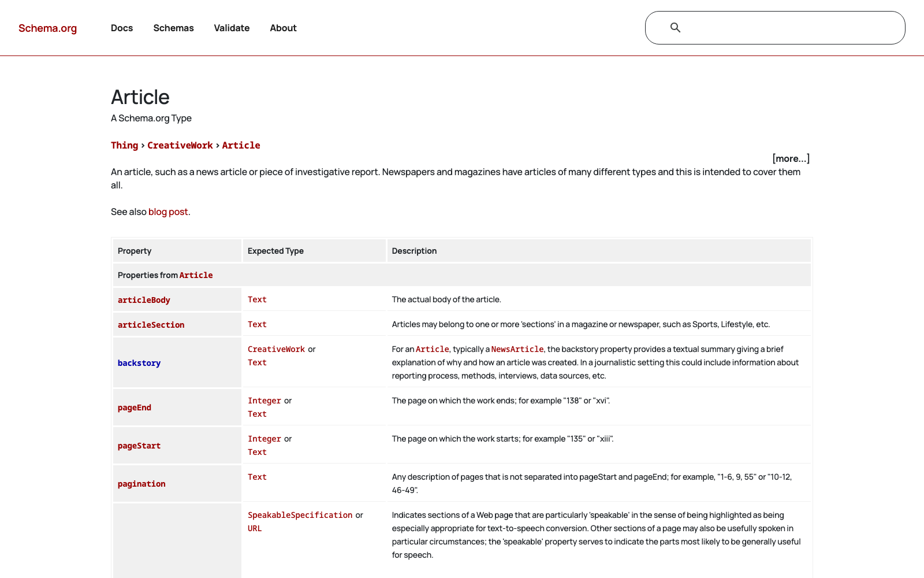Open the articleBody property
Viewport: 924px width, 578px height.
[x=144, y=300]
